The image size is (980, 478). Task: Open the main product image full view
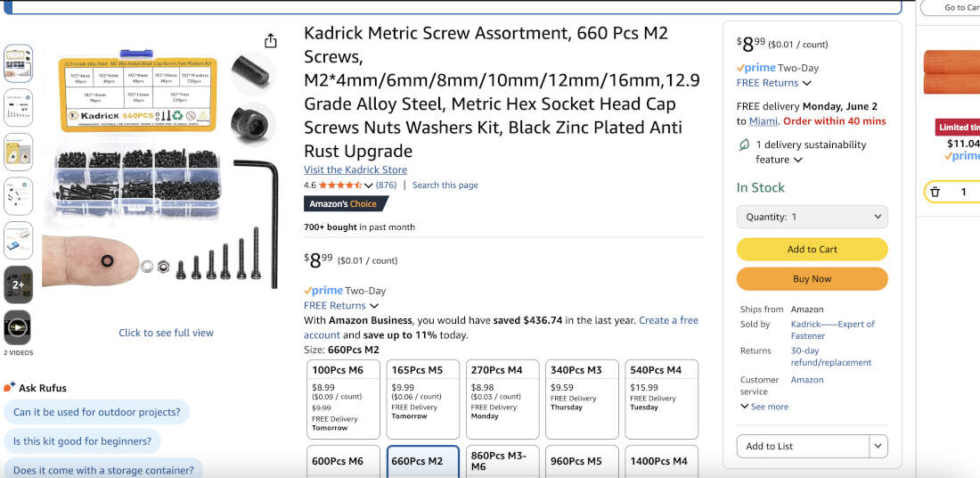coord(159,169)
